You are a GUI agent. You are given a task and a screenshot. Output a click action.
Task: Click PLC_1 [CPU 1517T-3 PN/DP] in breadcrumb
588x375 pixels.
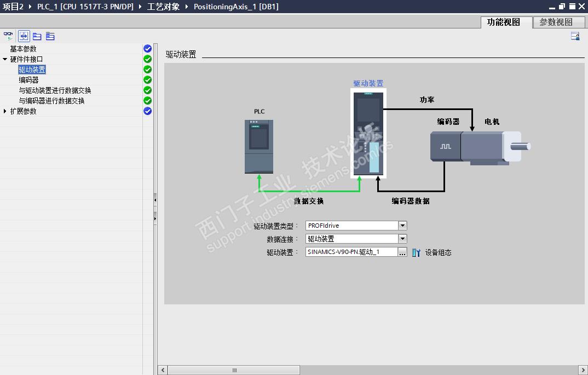click(x=85, y=7)
